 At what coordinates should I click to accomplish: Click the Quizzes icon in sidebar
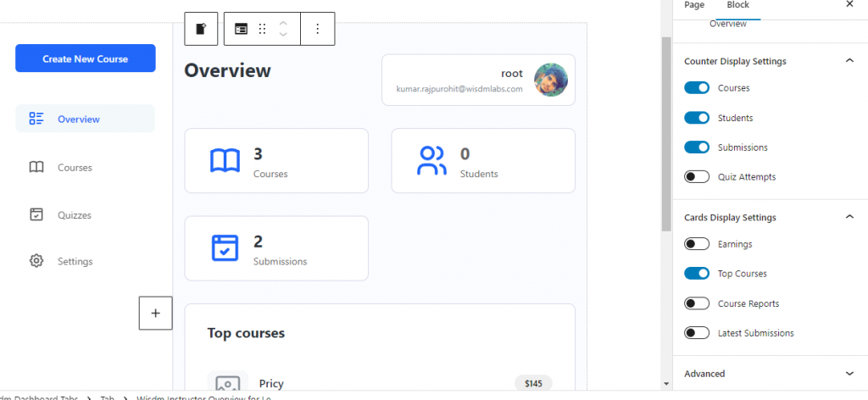pos(36,214)
